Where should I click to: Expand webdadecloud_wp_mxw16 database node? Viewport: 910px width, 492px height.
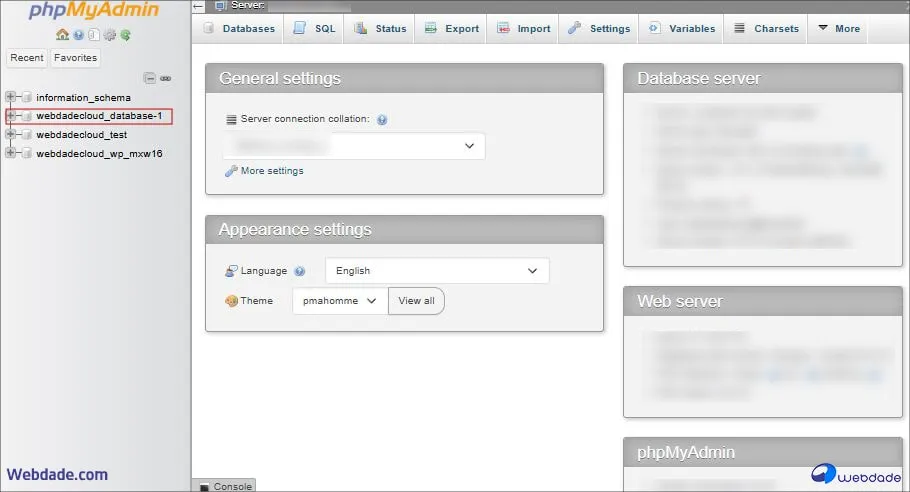click(x=11, y=154)
